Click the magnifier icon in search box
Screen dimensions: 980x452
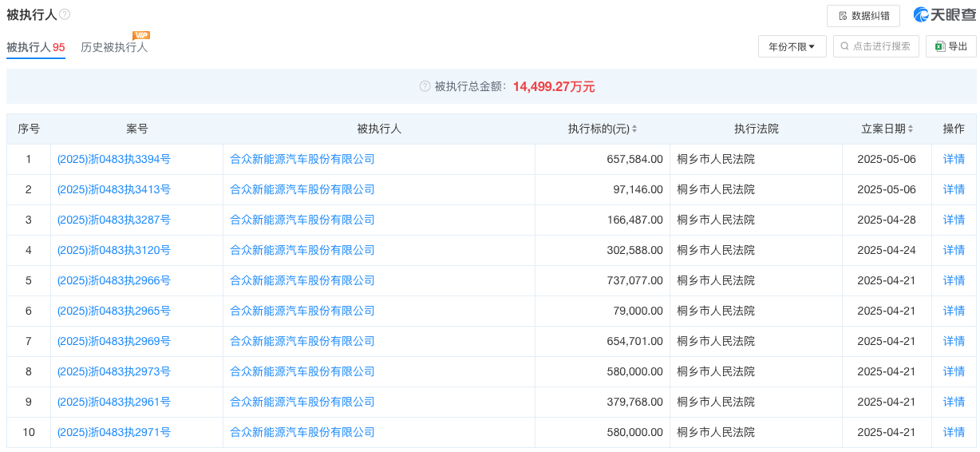pyautogui.click(x=845, y=46)
